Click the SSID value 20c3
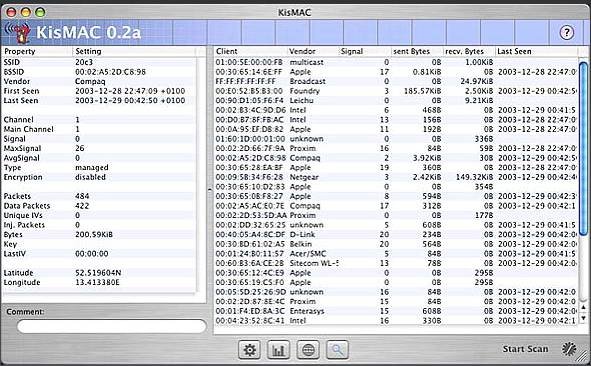 (x=84, y=62)
